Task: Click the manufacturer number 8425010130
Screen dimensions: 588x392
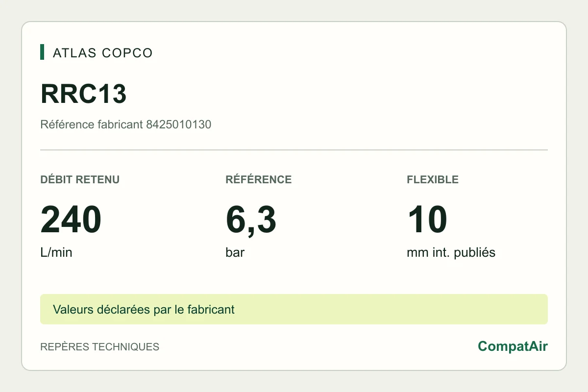Action: tap(179, 124)
